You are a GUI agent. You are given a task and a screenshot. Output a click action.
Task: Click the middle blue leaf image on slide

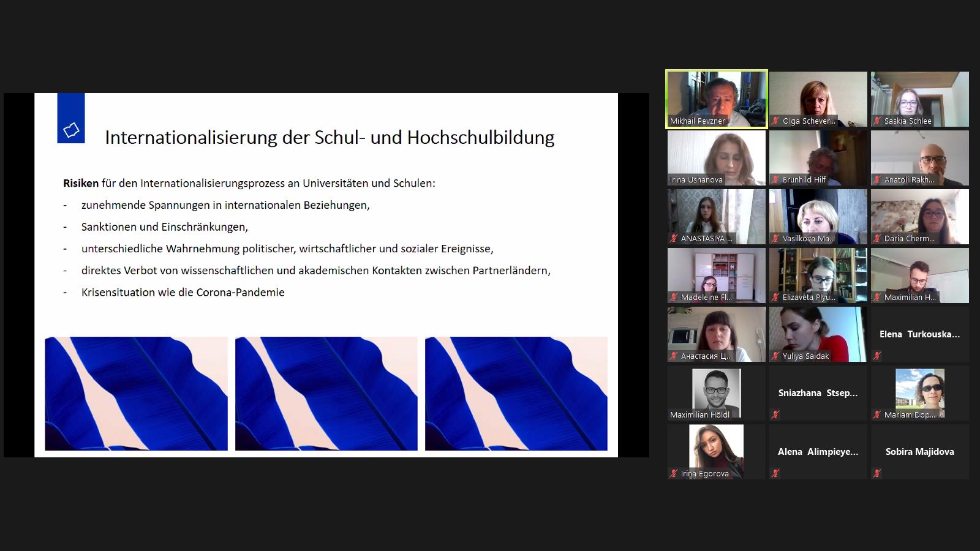tap(326, 394)
